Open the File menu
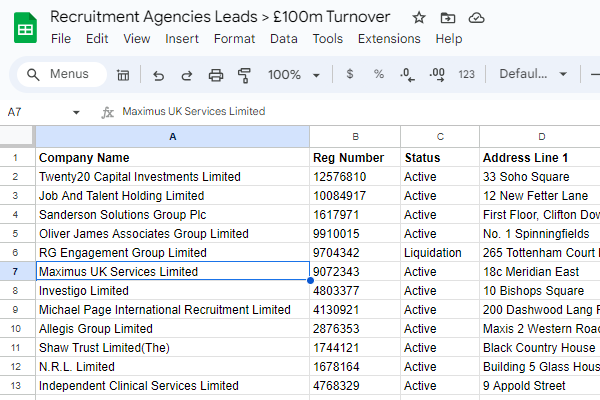This screenshot has width=600, height=400. (61, 39)
